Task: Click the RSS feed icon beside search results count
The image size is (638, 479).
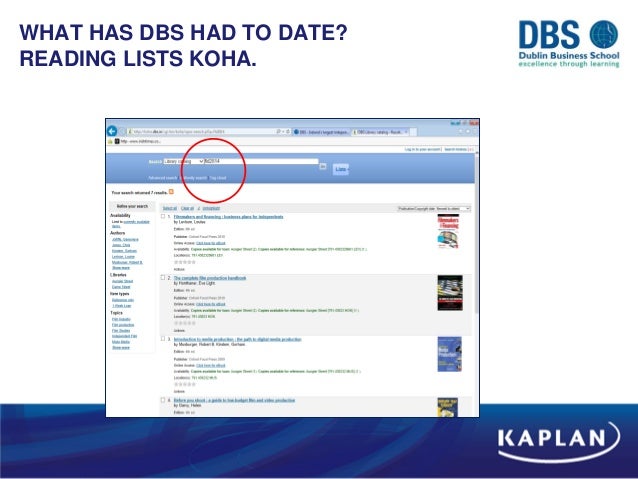Action: 171,192
